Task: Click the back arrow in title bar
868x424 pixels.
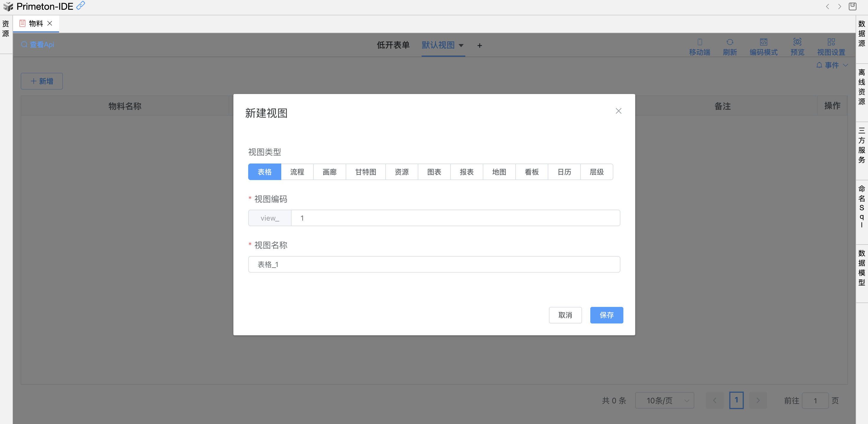Action: click(827, 7)
